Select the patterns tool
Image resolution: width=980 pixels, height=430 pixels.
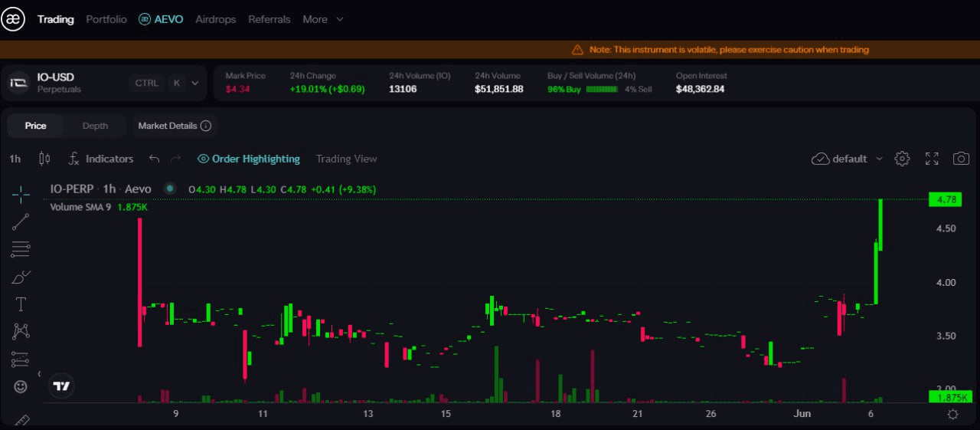pyautogui.click(x=21, y=331)
